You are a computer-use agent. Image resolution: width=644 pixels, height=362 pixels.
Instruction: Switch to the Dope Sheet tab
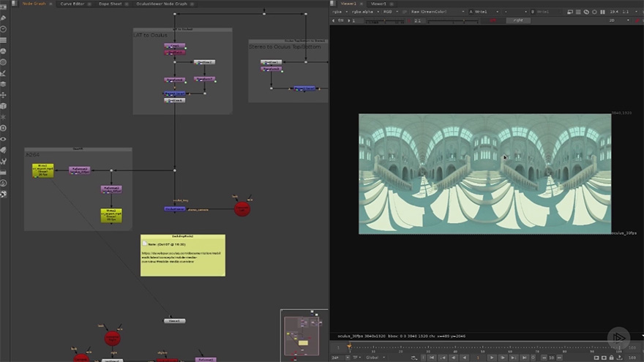point(110,4)
